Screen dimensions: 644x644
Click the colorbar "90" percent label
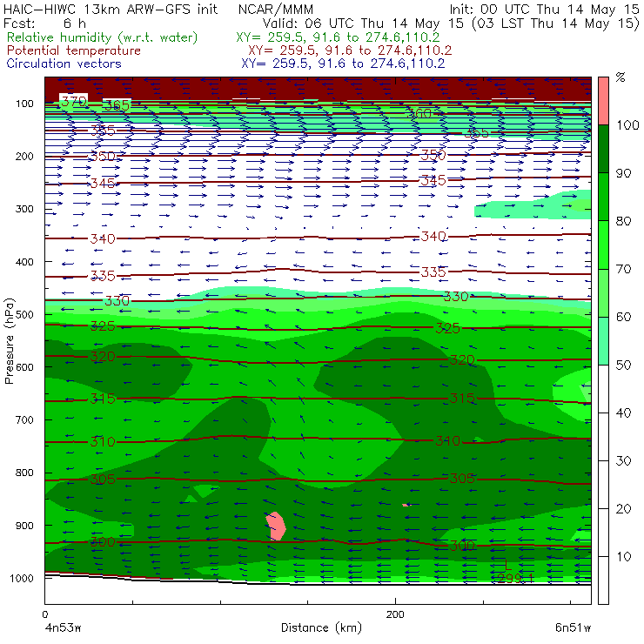pyautogui.click(x=623, y=173)
